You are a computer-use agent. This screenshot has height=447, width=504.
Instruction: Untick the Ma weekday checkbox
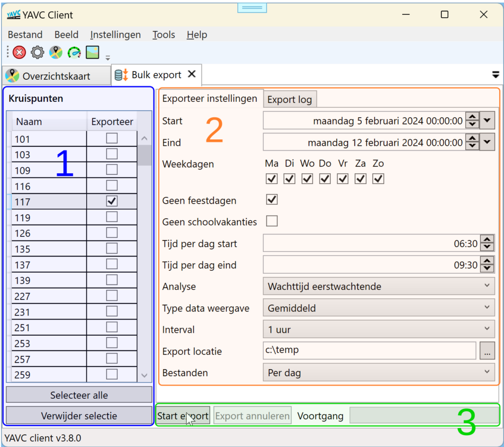click(x=272, y=179)
